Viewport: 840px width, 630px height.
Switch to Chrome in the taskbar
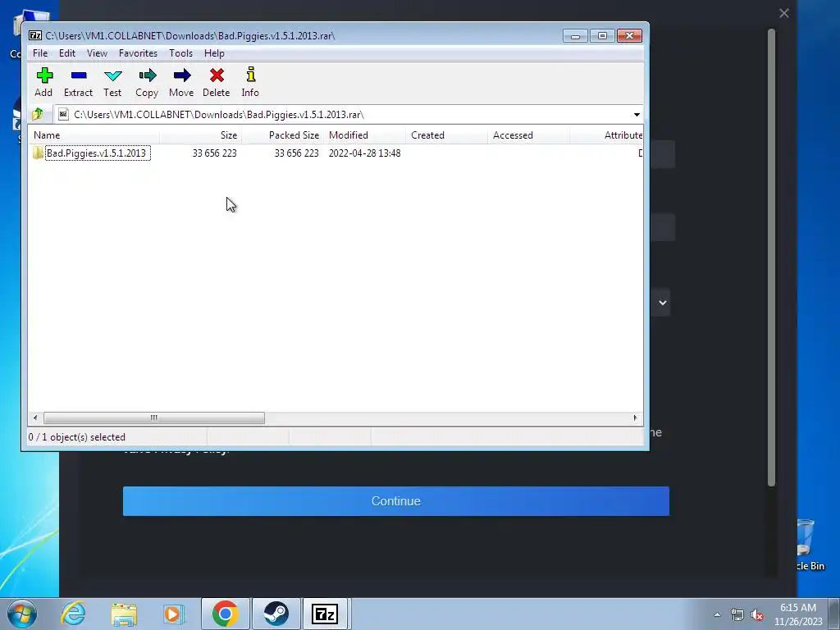tap(225, 614)
